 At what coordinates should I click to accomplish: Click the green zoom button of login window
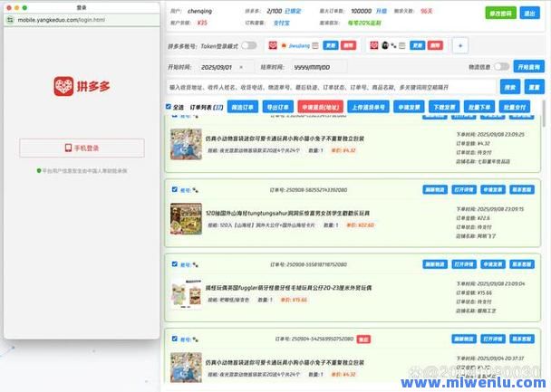[x=24, y=7]
